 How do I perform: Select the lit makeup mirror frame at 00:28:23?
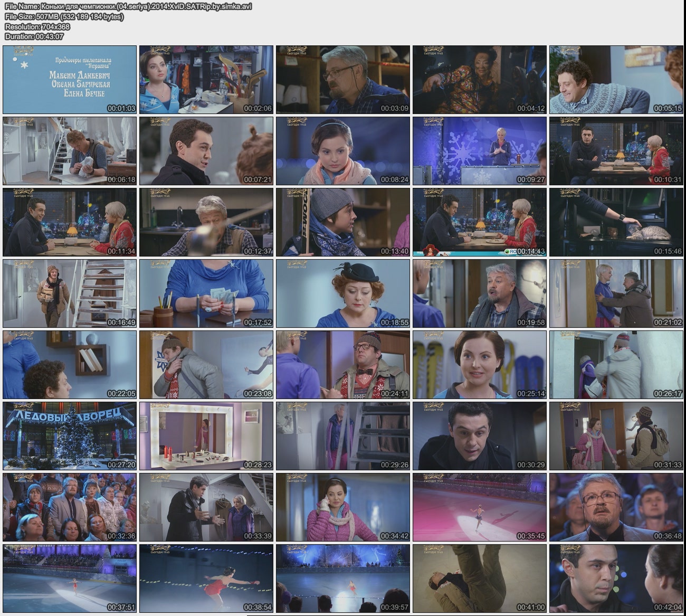206,436
